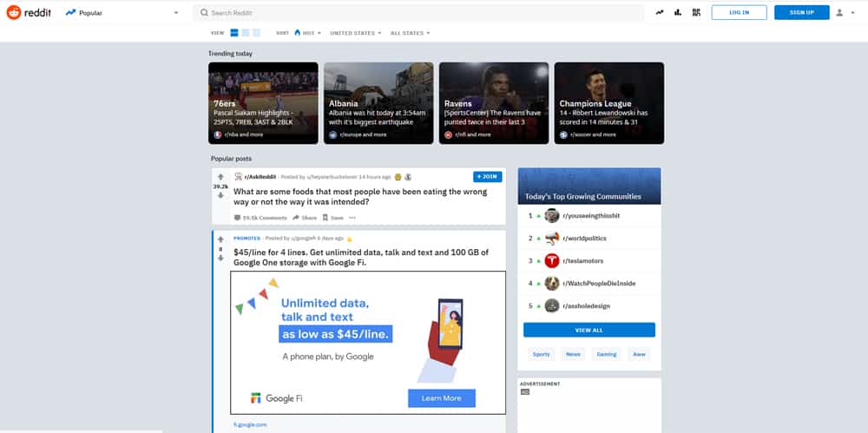Viewport: 868px width, 433px height.
Task: Open r/WatchPeopleDieInside community
Action: [599, 284]
